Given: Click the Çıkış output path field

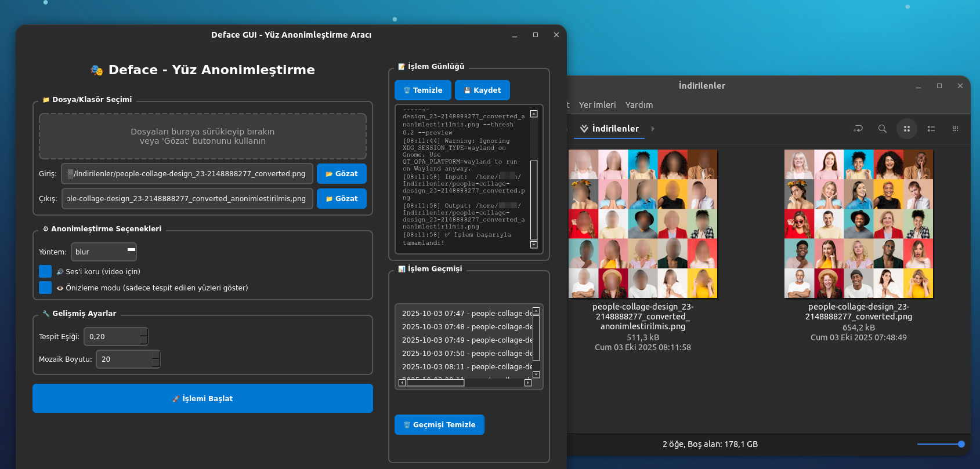Looking at the screenshot, I should (x=187, y=199).
